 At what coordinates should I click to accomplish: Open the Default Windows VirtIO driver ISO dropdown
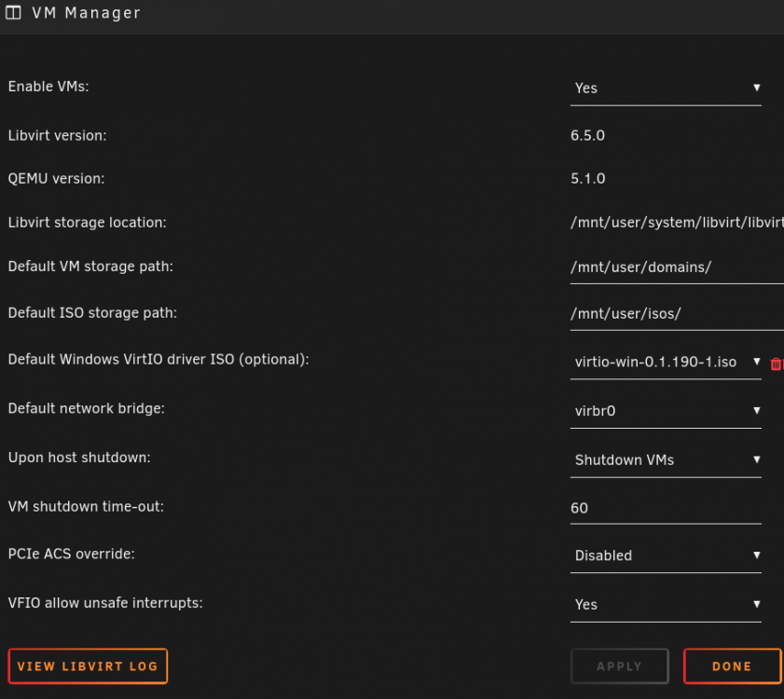[x=666, y=363]
